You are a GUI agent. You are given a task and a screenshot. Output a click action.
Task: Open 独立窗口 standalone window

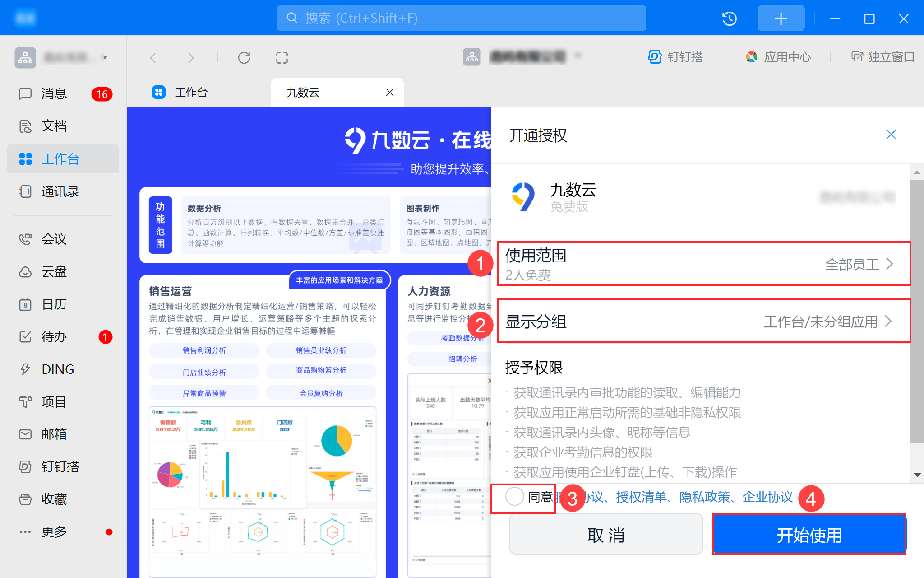click(x=882, y=57)
